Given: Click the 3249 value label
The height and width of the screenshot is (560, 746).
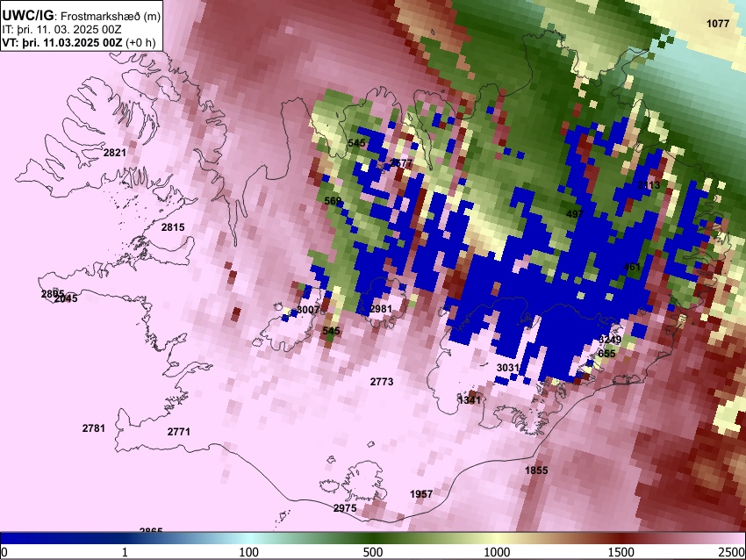Looking at the screenshot, I should pos(610,339).
